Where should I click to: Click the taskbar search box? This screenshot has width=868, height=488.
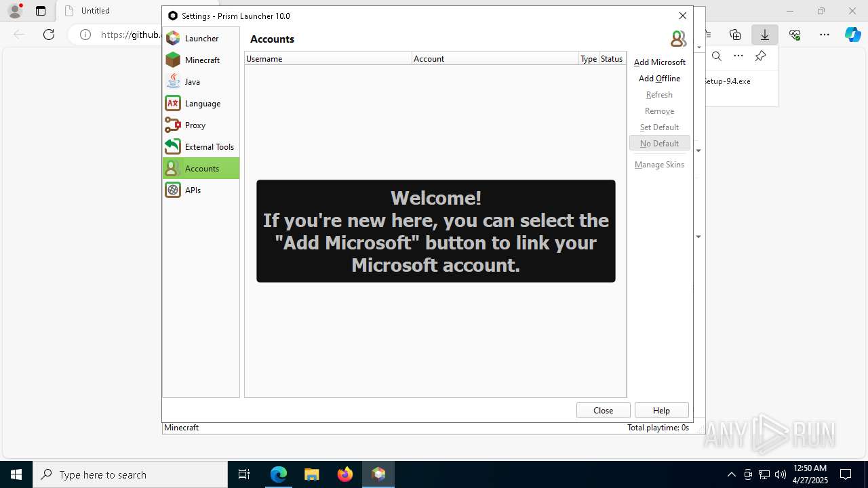point(130,474)
